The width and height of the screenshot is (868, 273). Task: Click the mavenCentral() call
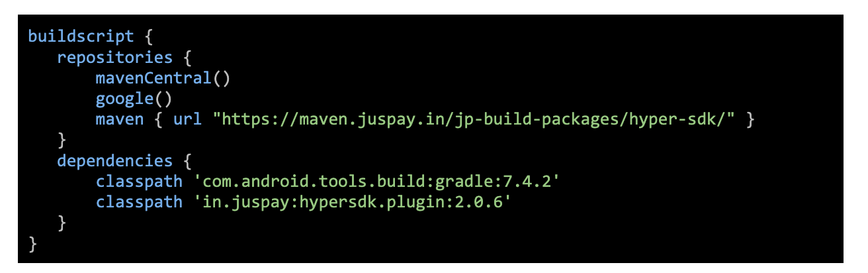point(163,78)
